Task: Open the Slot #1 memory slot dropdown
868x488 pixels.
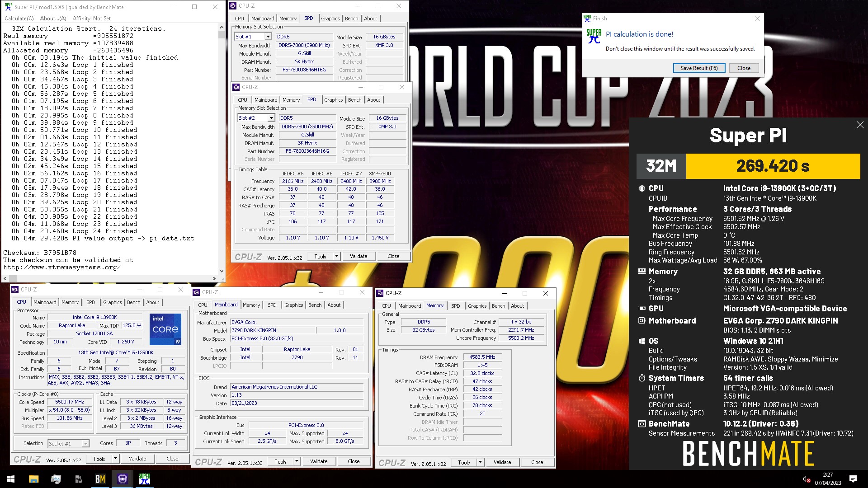Action: tap(268, 37)
